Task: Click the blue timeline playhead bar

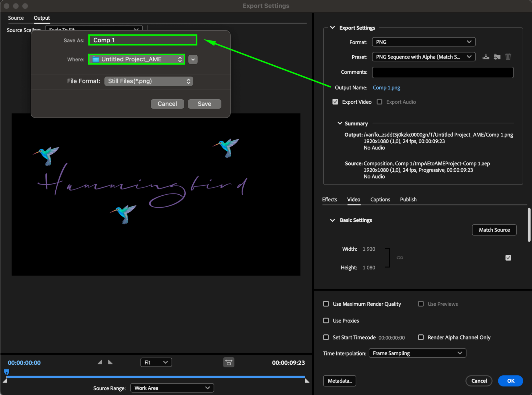Action: [x=156, y=377]
